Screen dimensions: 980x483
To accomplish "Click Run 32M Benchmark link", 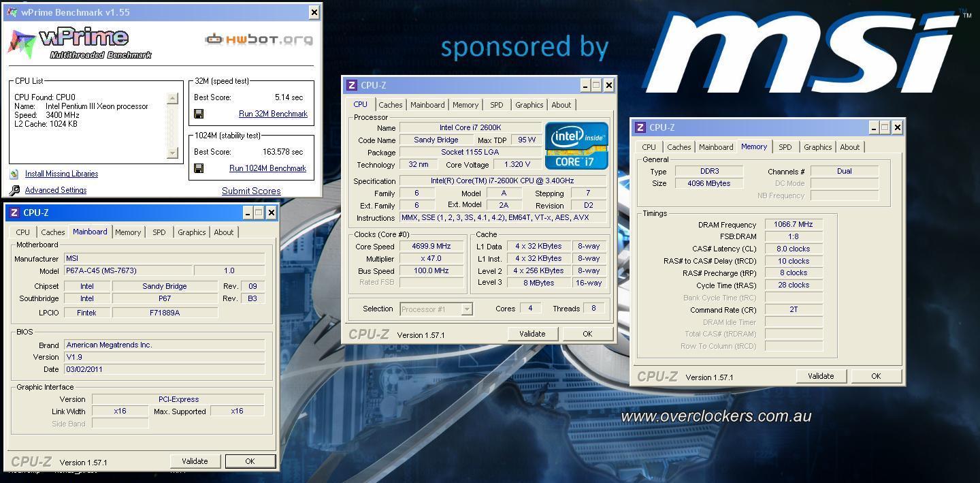I will pyautogui.click(x=273, y=114).
